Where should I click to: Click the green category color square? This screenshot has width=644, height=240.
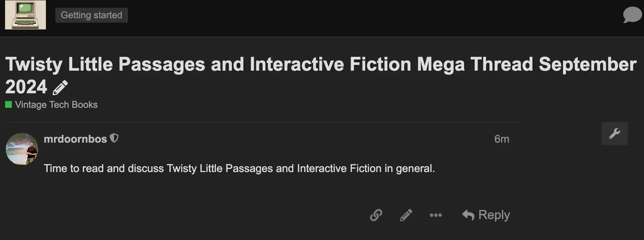tap(8, 104)
